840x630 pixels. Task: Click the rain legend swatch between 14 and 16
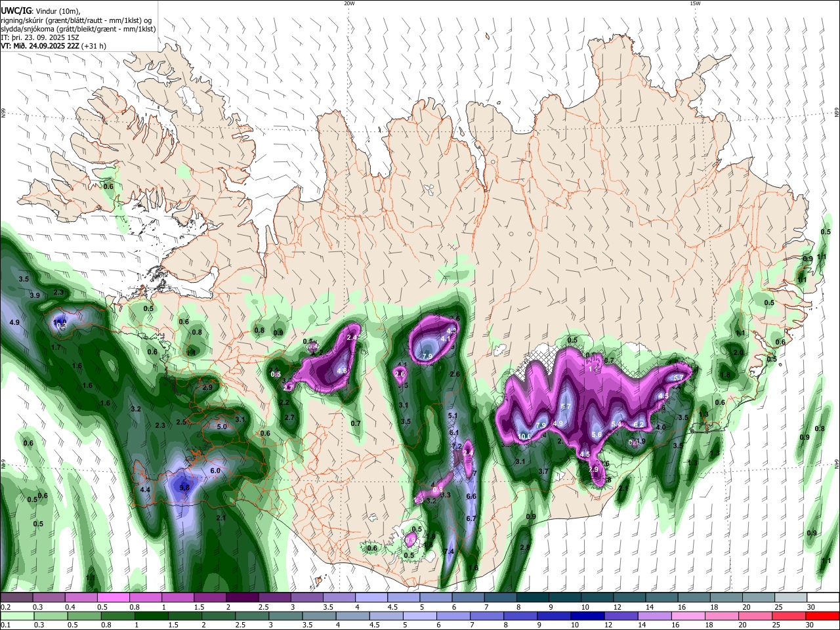point(654,616)
